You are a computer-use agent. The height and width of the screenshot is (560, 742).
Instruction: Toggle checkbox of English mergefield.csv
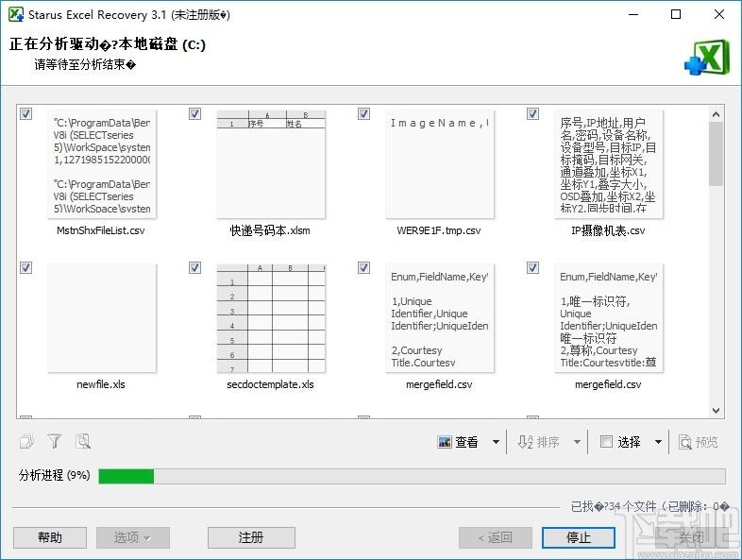[363, 268]
